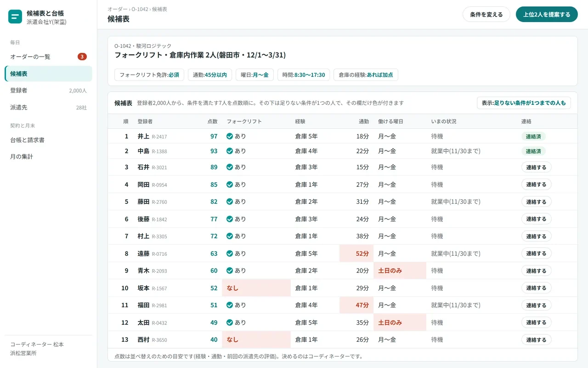Select 登録者 in the sidebar
The width and height of the screenshot is (588, 368).
point(48,91)
